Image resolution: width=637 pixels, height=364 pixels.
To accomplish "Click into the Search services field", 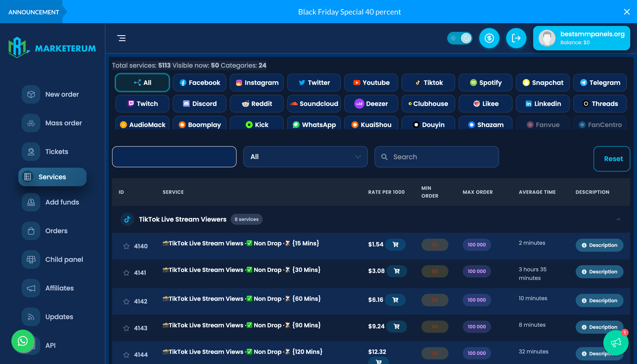I will click(x=436, y=157).
